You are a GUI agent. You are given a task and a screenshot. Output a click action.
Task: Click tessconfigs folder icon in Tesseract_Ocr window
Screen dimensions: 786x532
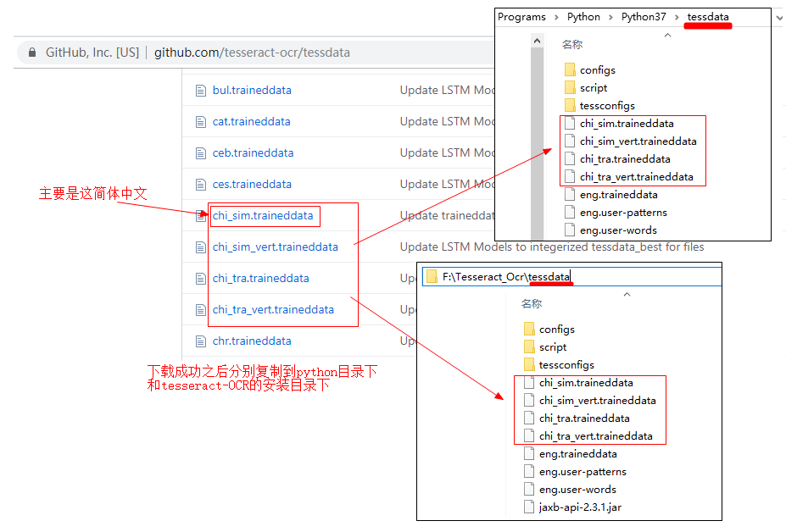[529, 364]
